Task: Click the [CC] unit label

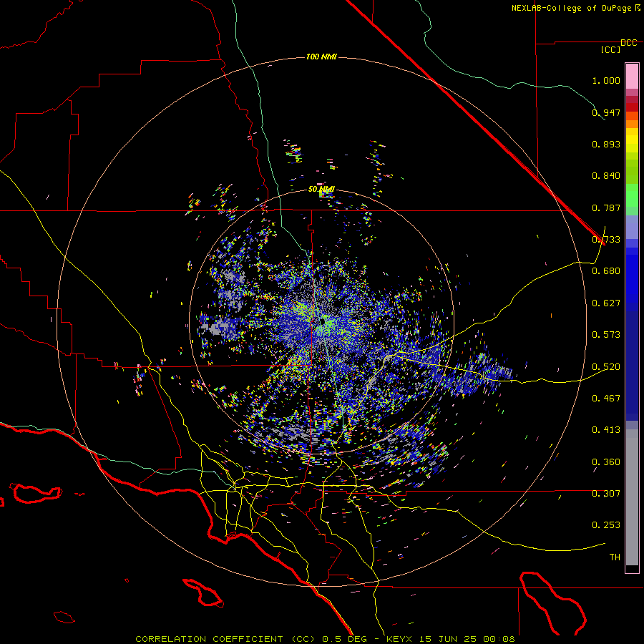Action: pyautogui.click(x=610, y=49)
